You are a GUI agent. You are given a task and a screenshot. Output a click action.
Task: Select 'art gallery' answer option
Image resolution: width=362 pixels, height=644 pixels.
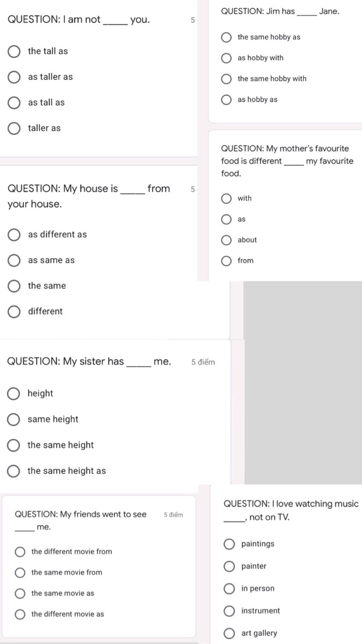(229, 633)
